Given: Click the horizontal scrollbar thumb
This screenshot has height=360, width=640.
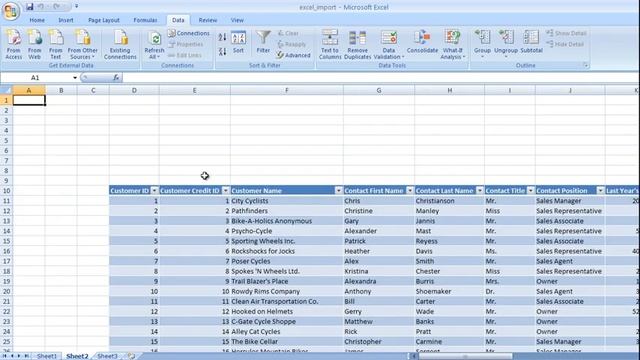Looking at the screenshot, I should [x=465, y=356].
